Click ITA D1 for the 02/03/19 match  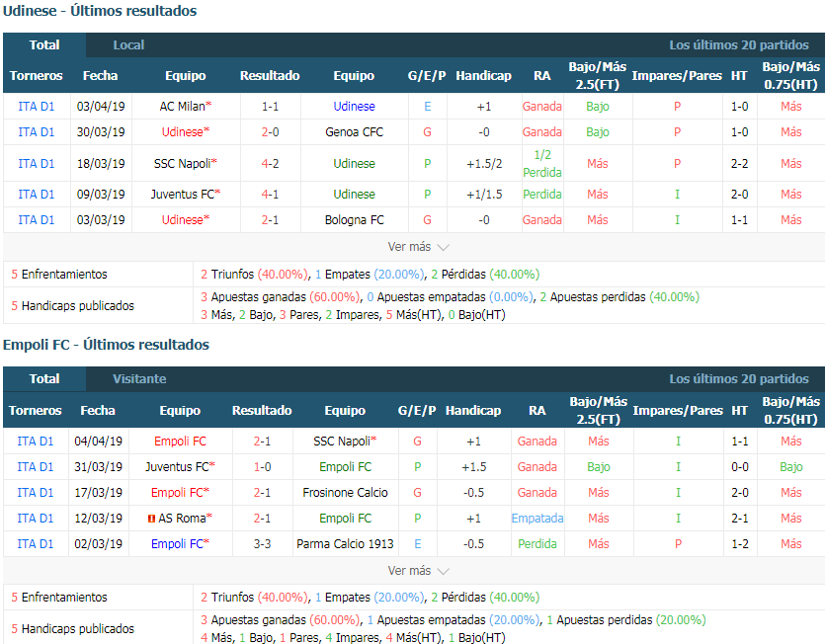[36, 544]
